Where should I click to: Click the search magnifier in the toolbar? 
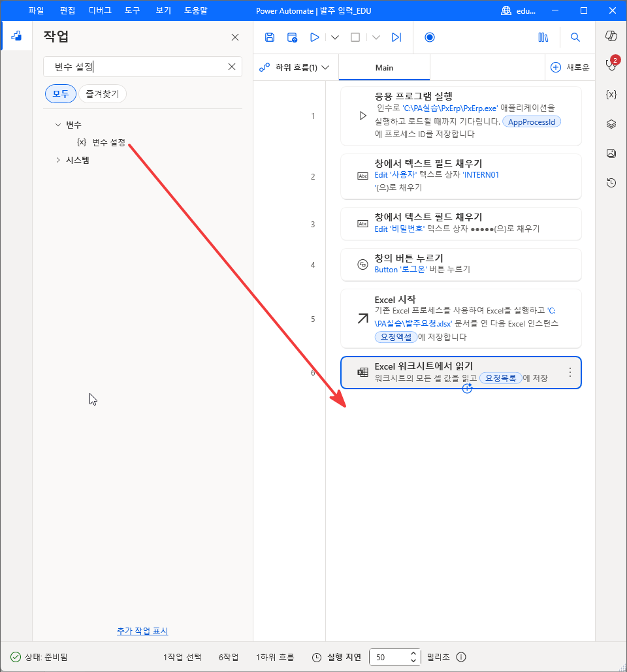(x=575, y=37)
